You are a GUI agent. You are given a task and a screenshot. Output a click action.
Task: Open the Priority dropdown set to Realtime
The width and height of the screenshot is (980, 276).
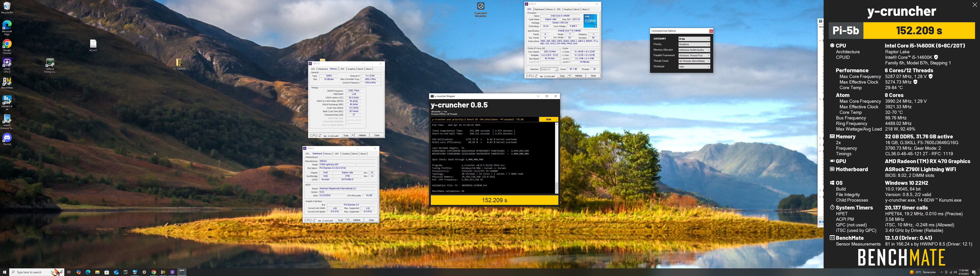pyautogui.click(x=694, y=44)
